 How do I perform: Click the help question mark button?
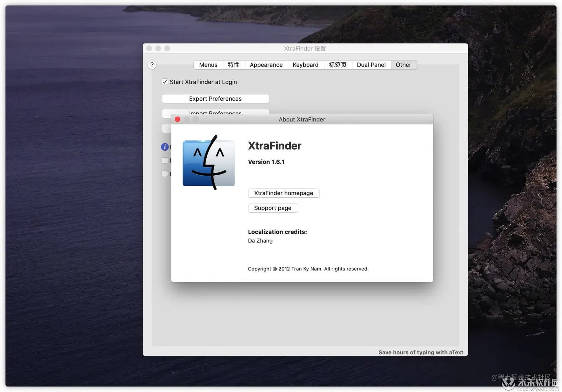tap(152, 65)
